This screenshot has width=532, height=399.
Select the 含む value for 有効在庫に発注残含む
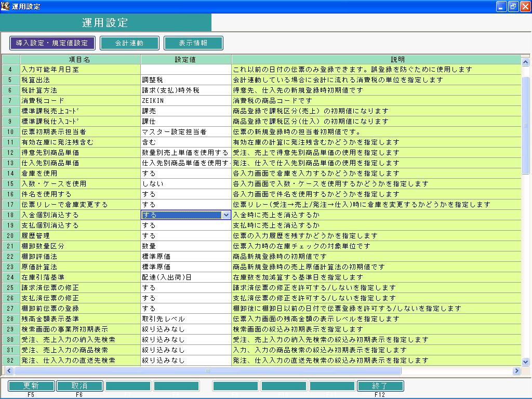point(186,142)
